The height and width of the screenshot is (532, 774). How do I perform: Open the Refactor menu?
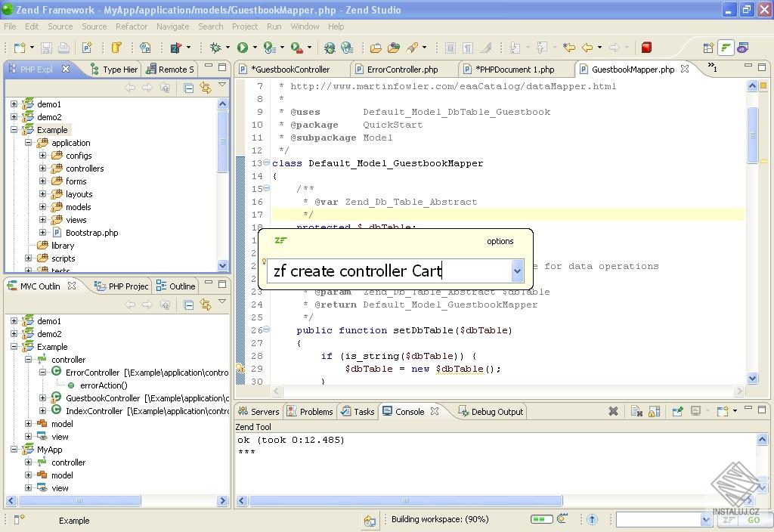pos(132,26)
